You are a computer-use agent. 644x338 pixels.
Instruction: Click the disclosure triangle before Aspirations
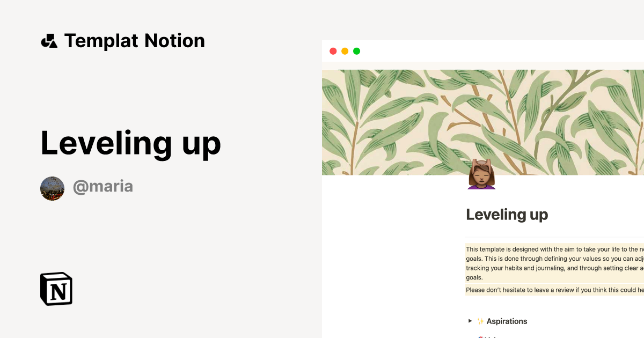[x=470, y=321]
